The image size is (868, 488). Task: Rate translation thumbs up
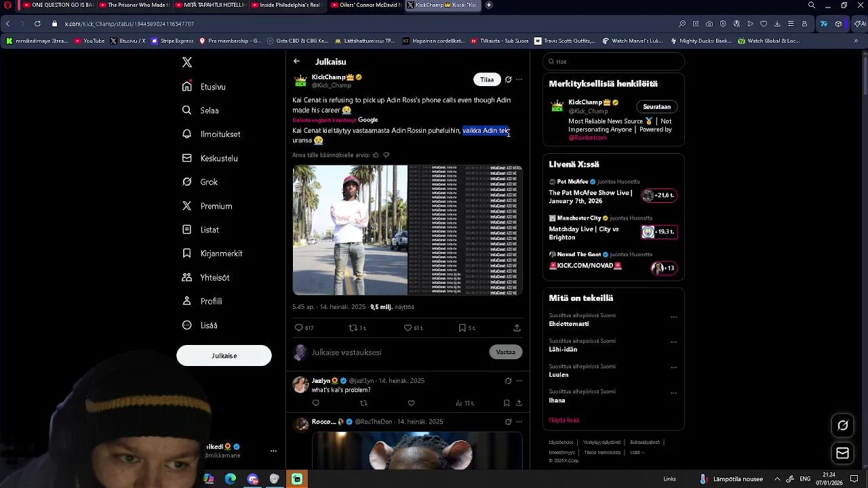[376, 155]
